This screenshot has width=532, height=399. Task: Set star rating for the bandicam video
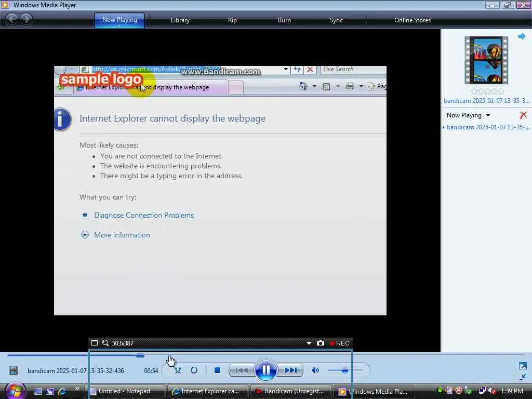point(487,91)
